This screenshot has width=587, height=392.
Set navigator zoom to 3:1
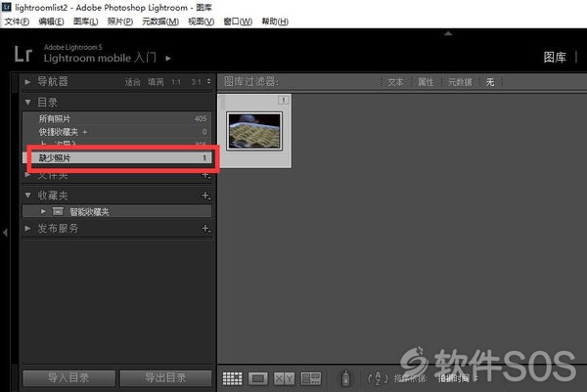[197, 82]
